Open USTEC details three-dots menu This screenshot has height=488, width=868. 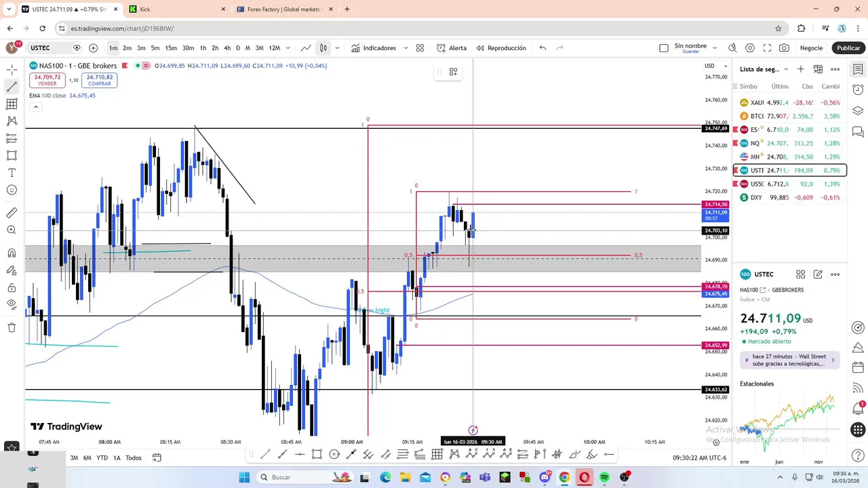point(835,274)
